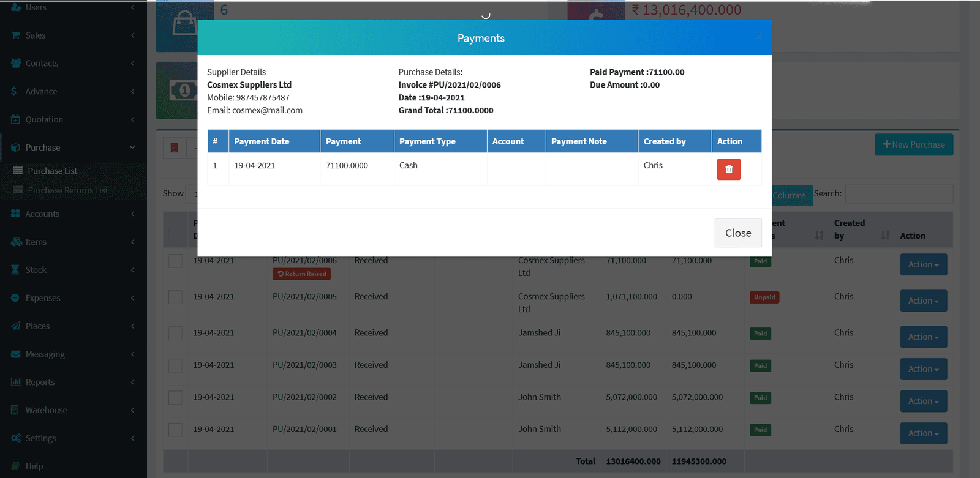The image size is (980, 478).
Task: Close the Payments dialog
Action: 737,233
